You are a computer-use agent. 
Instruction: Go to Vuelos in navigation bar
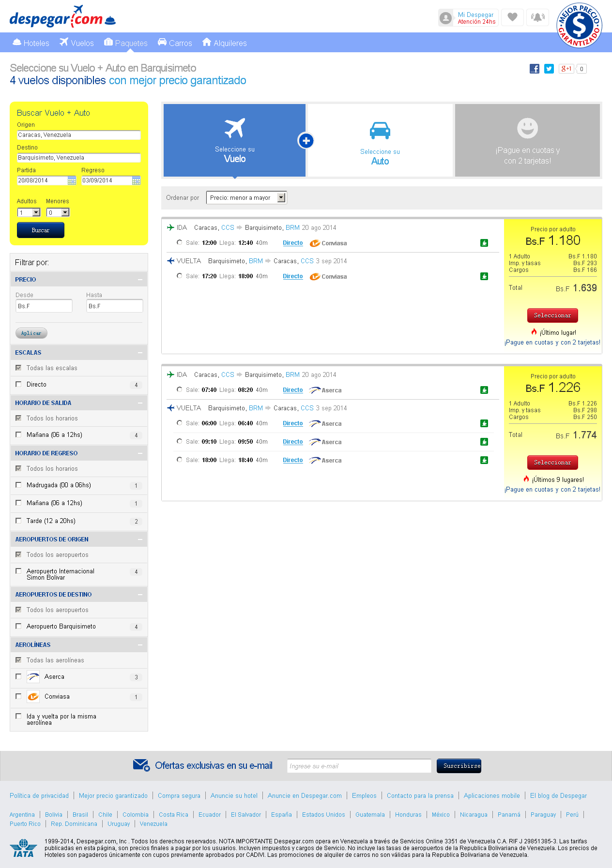point(76,43)
